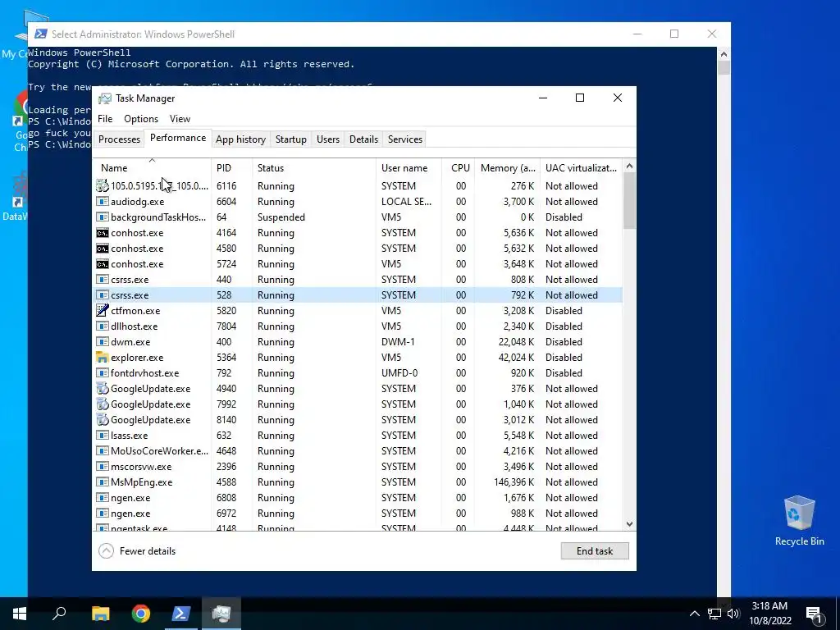
Task: Select csrss.exe row with PID 440
Action: coord(358,279)
